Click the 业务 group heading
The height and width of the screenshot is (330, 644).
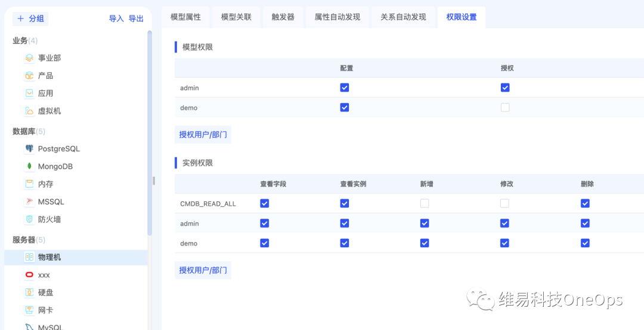25,41
